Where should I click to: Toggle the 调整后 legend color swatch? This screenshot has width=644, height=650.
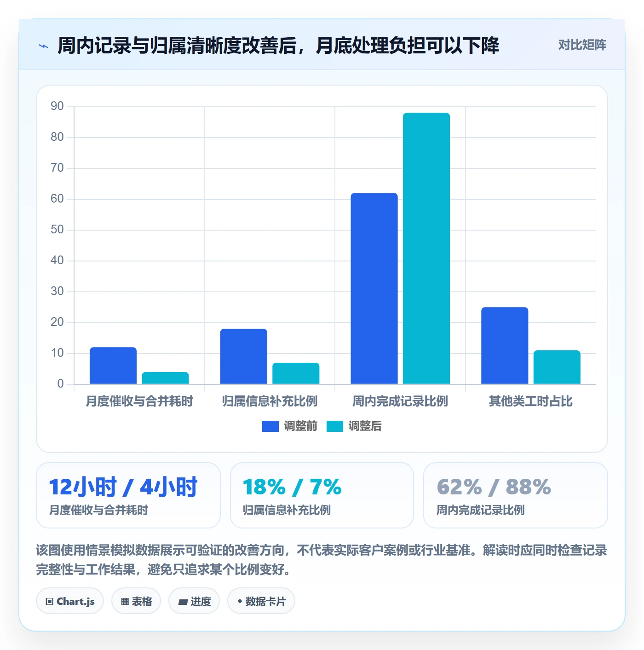[334, 426]
